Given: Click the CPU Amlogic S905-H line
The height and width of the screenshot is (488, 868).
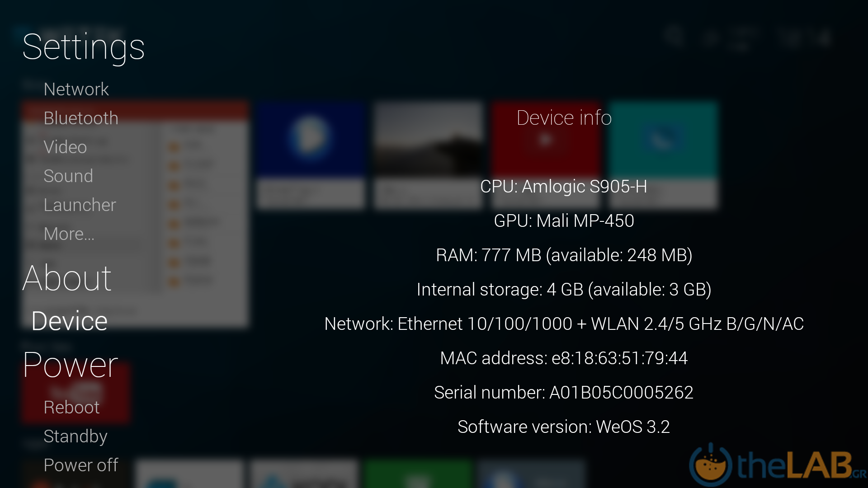Looking at the screenshot, I should pos(564,187).
